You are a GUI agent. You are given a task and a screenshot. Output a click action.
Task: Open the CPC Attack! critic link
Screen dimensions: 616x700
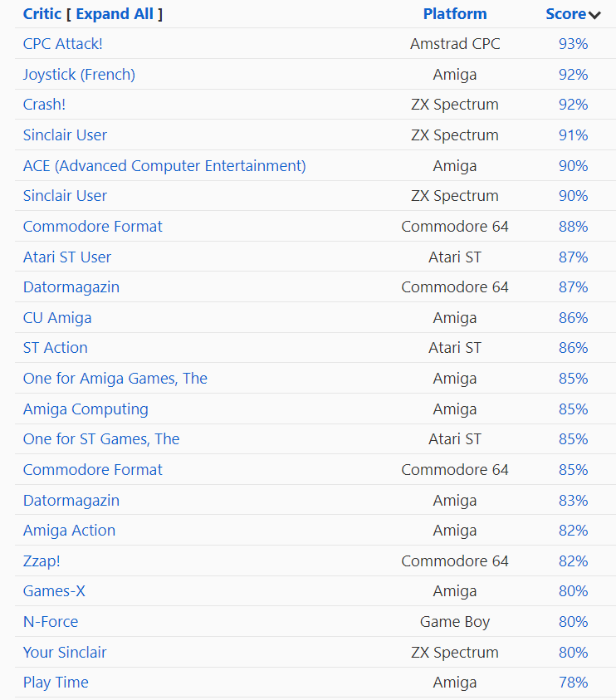pos(63,43)
